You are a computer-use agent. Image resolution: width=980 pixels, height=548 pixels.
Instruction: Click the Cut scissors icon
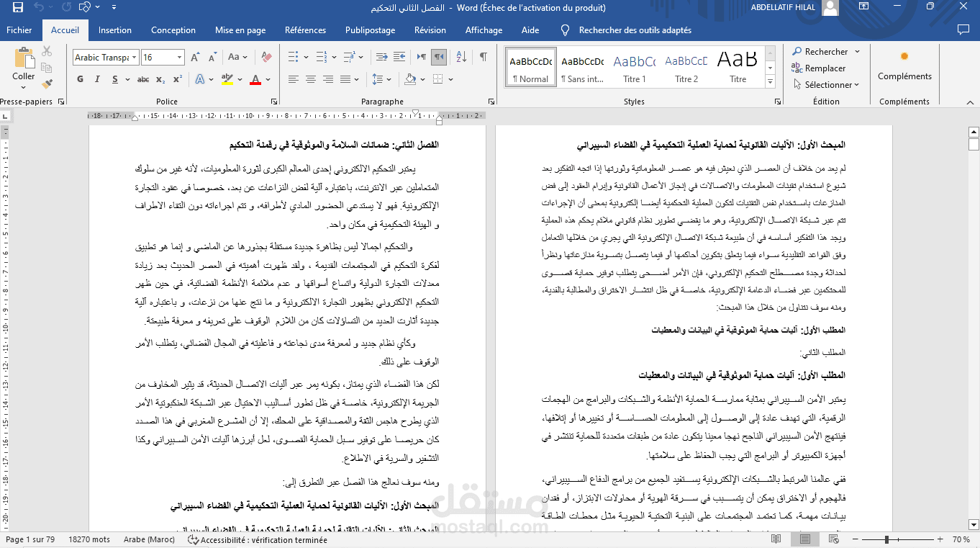tap(47, 51)
